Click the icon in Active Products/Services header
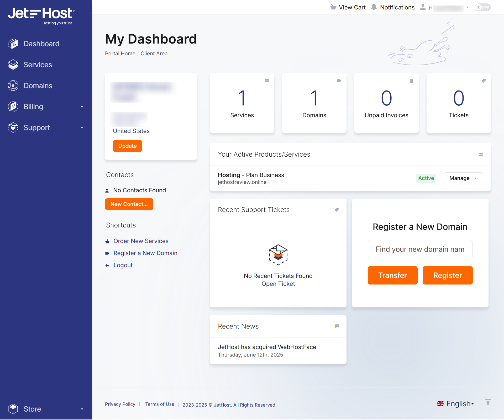 tap(481, 155)
